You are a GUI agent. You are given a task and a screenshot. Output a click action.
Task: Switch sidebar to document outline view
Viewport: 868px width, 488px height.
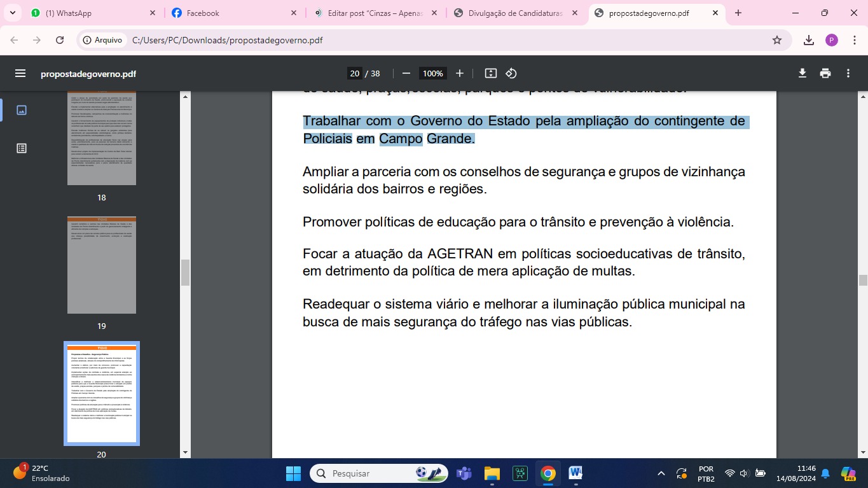22,148
